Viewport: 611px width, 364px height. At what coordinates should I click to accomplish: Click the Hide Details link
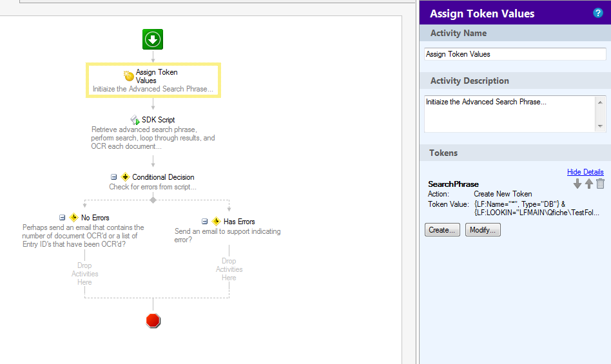(585, 171)
